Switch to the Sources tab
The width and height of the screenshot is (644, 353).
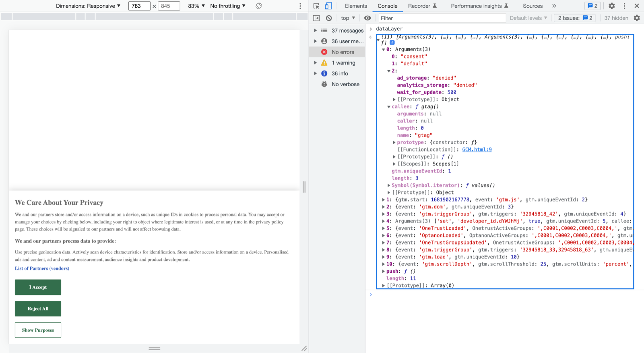tap(533, 6)
